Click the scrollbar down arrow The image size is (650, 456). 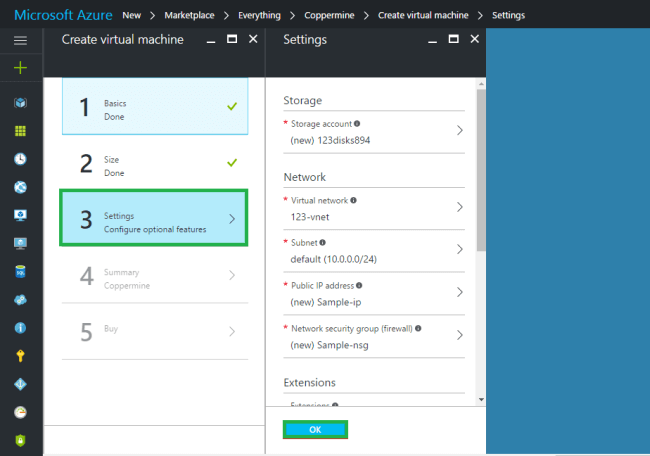[x=481, y=400]
